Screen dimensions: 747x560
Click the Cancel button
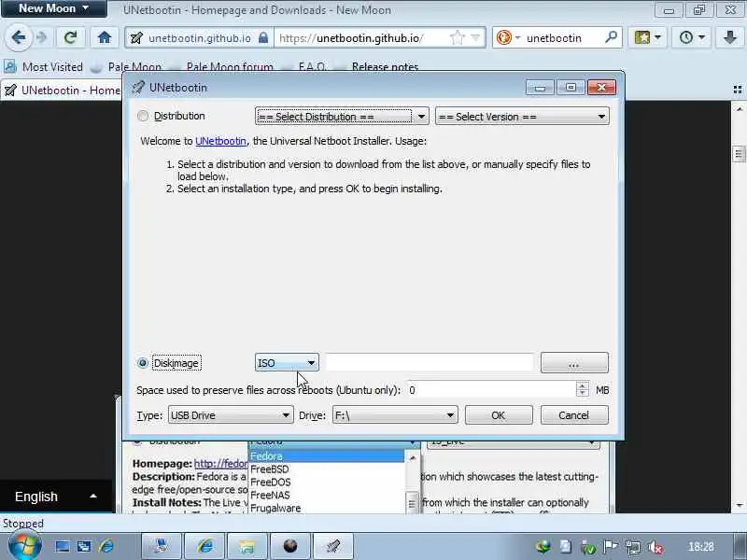pos(574,414)
